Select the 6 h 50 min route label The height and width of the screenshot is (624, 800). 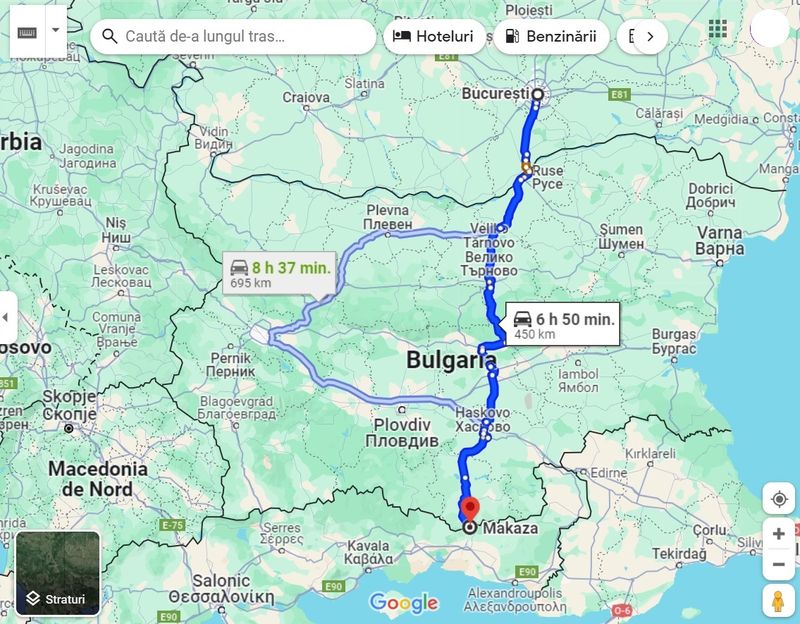click(563, 325)
